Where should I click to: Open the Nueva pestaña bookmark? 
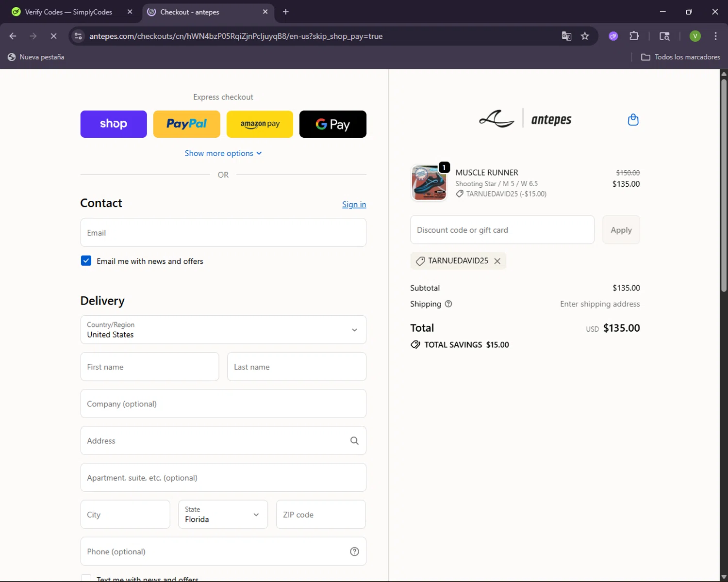point(36,57)
